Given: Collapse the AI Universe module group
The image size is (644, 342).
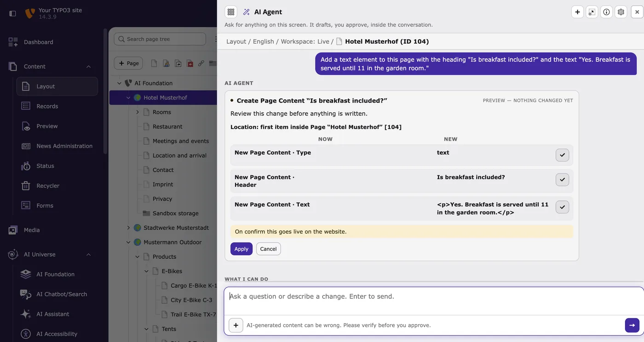Looking at the screenshot, I should tap(88, 255).
